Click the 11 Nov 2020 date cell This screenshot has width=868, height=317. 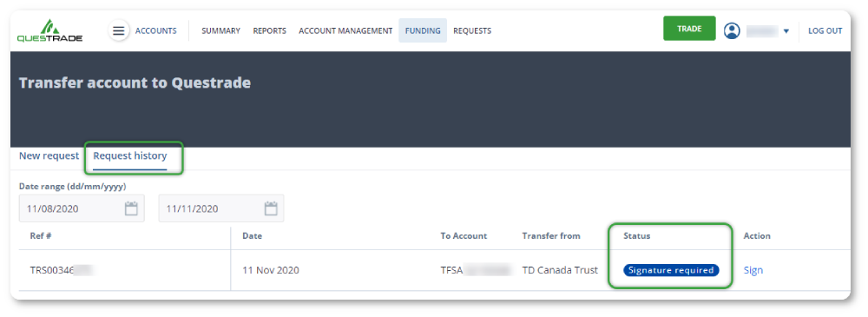pyautogui.click(x=271, y=270)
